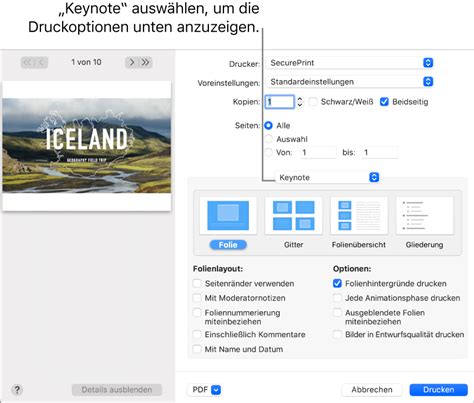Toggle the Beidseitig checkbox
The width and height of the screenshot is (474, 403).
pos(384,102)
